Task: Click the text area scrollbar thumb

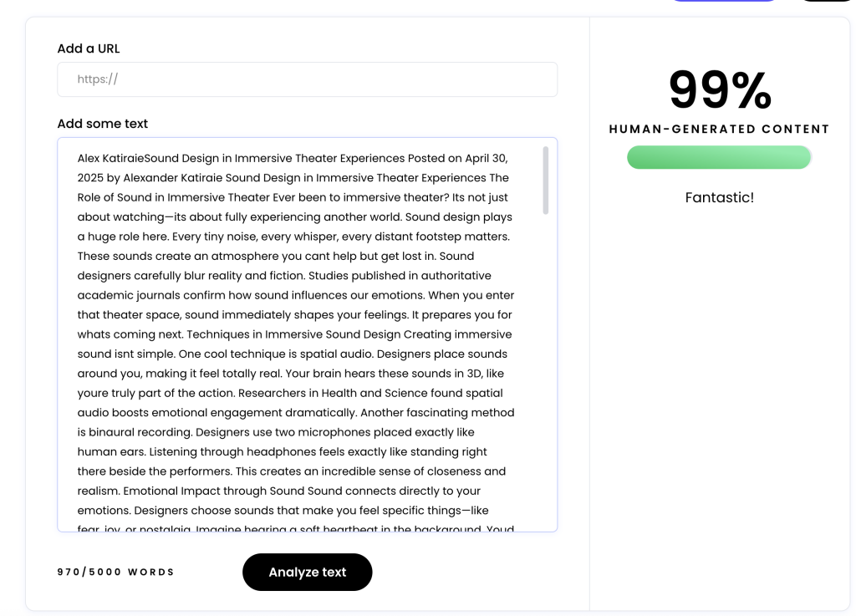Action: click(x=545, y=180)
